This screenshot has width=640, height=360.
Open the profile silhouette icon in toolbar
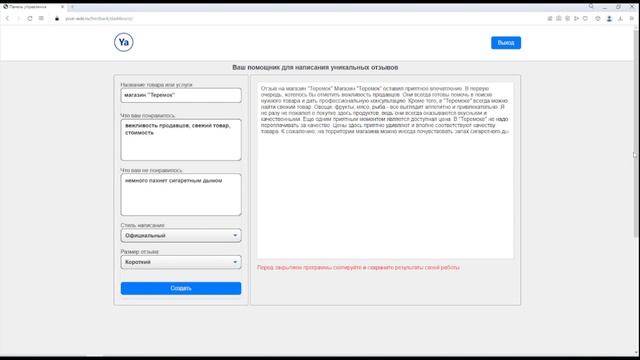coord(609,18)
